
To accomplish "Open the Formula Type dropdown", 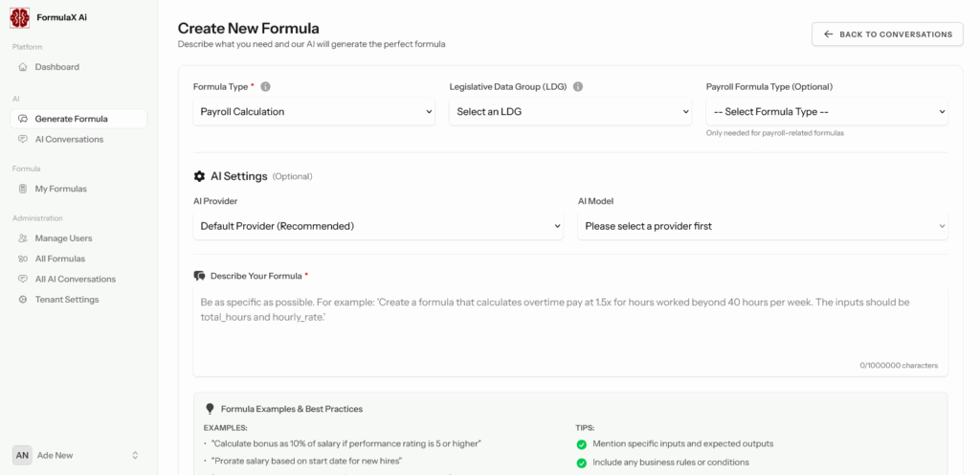I will pos(314,112).
